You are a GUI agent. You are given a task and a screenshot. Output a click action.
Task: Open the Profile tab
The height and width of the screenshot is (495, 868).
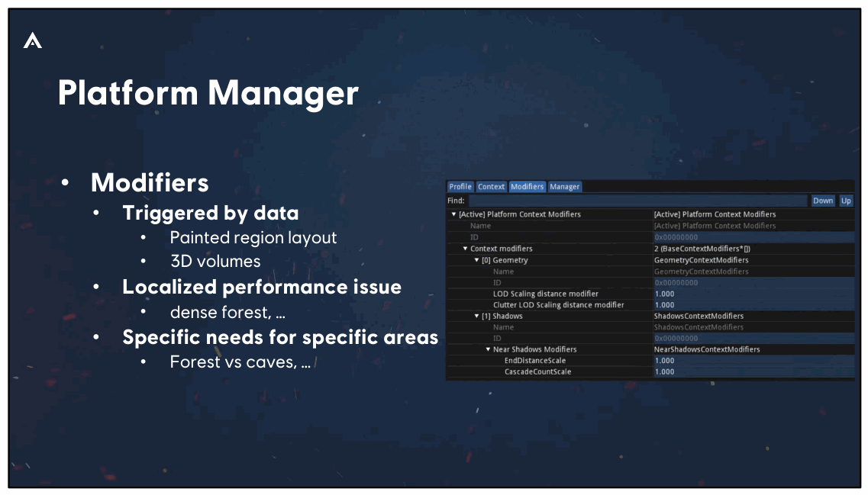pyautogui.click(x=460, y=187)
